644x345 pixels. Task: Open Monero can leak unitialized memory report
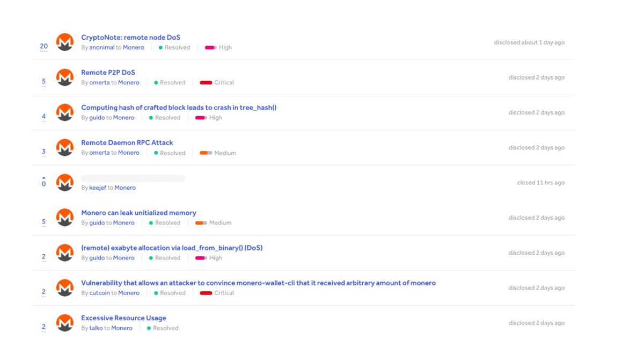(x=138, y=213)
